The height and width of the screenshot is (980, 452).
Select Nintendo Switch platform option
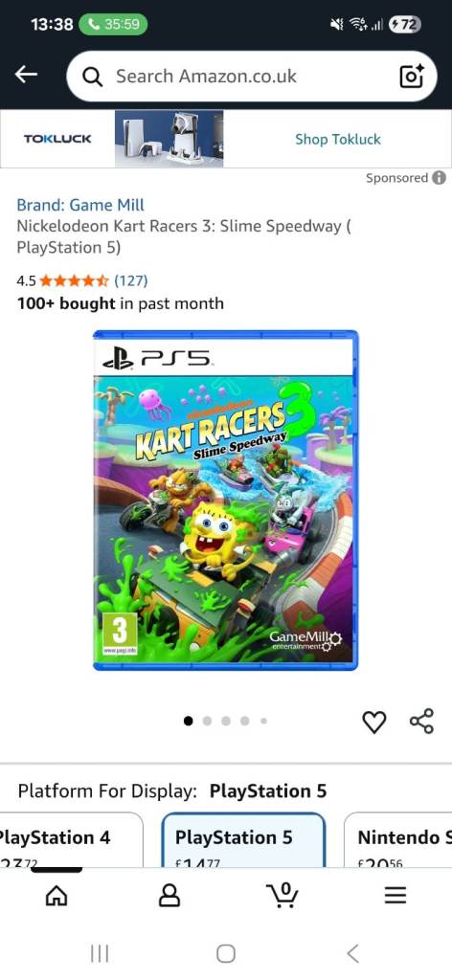[400, 839]
